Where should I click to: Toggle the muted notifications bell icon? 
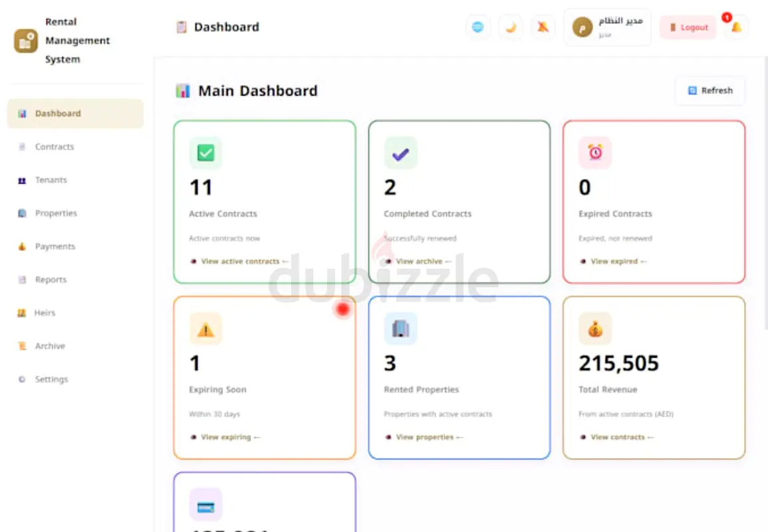click(x=543, y=27)
